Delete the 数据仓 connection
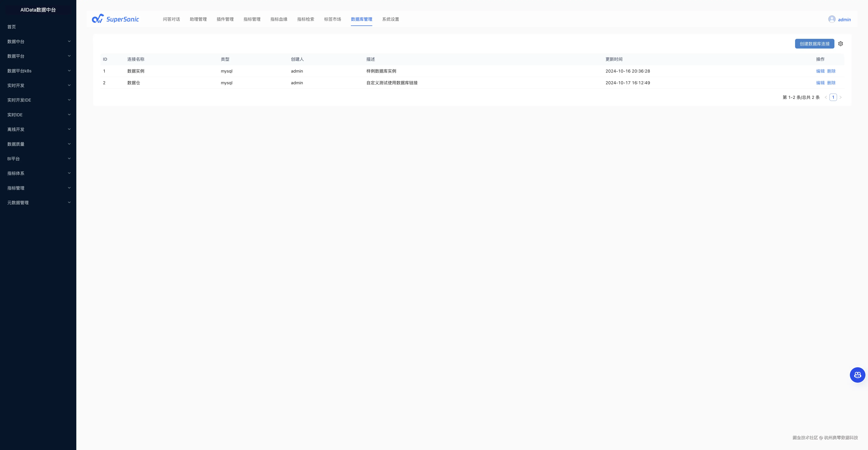 point(831,83)
